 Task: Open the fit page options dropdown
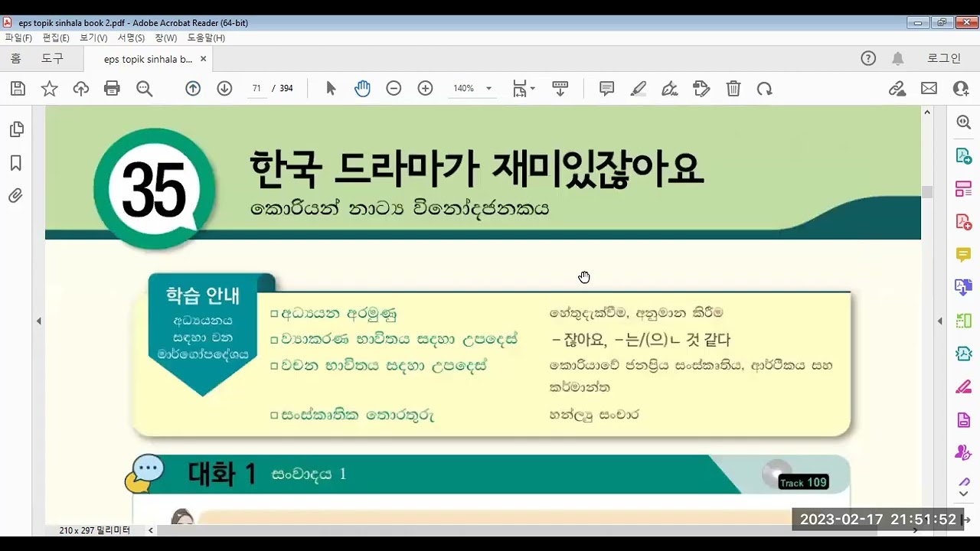[x=524, y=89]
